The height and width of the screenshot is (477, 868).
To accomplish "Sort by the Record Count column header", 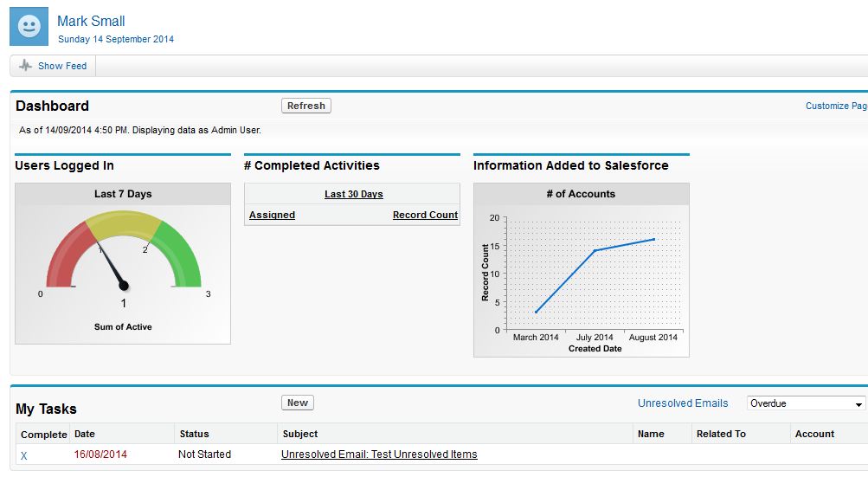I will coord(425,215).
